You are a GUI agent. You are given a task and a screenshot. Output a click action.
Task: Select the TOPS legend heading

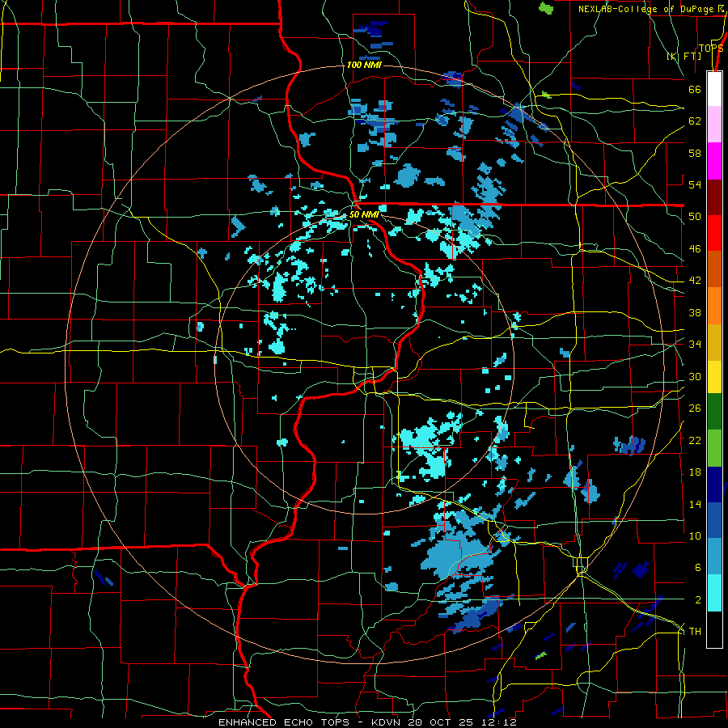pos(711,48)
